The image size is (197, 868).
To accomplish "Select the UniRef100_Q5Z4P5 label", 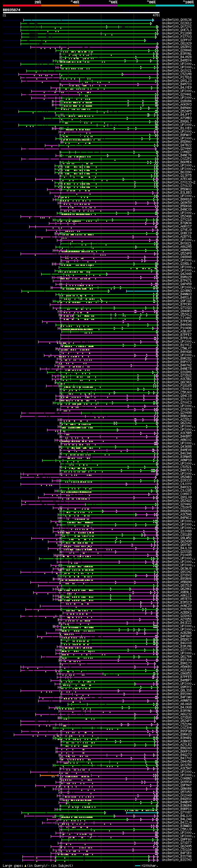I will (176, 111).
